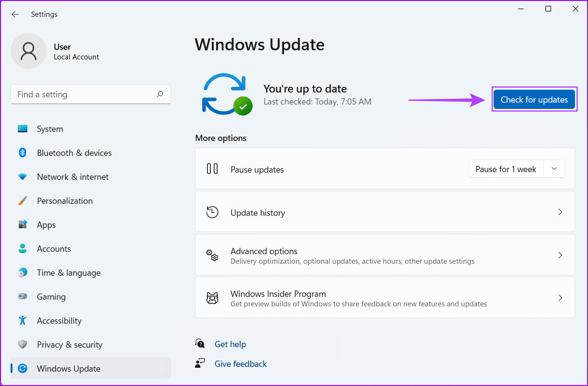The width and height of the screenshot is (588, 386).
Task: Click the Apps icon in sidebar
Action: point(23,225)
